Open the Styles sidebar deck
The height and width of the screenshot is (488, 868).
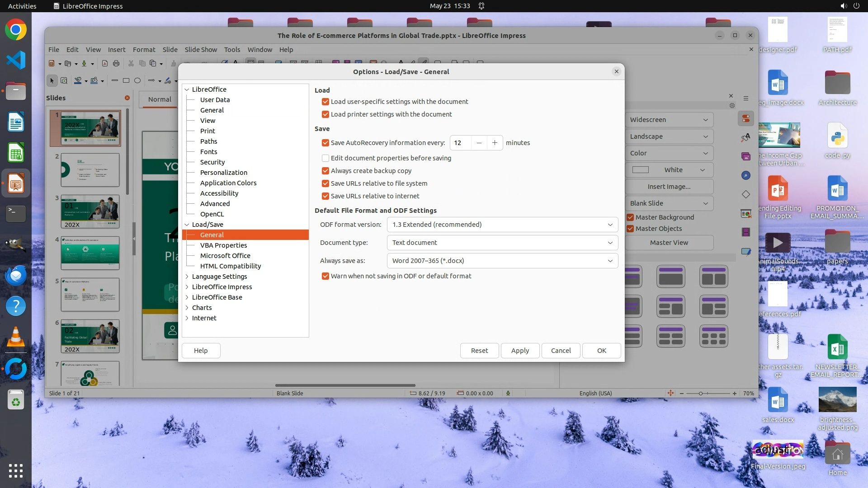pos(746,138)
